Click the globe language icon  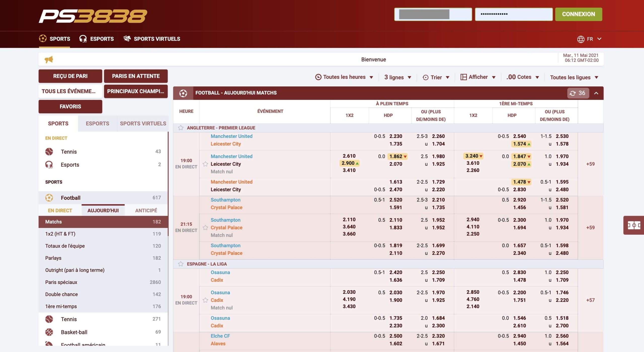click(581, 39)
